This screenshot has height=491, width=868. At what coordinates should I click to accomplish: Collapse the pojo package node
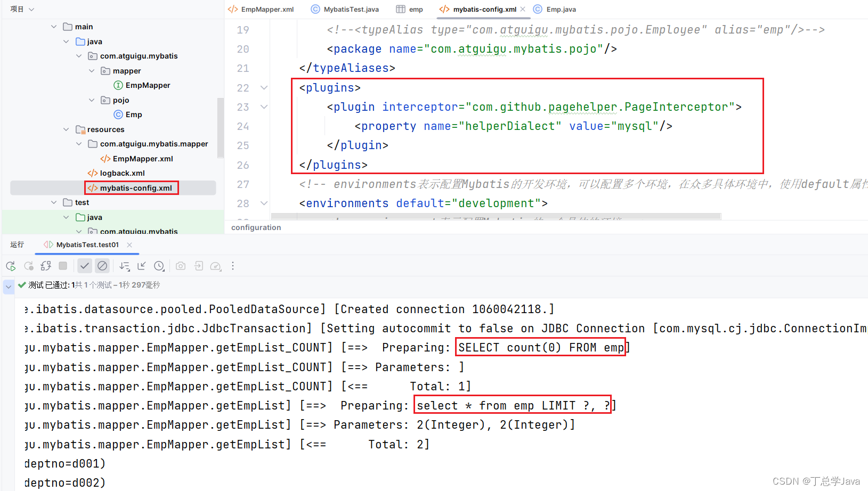click(x=92, y=100)
